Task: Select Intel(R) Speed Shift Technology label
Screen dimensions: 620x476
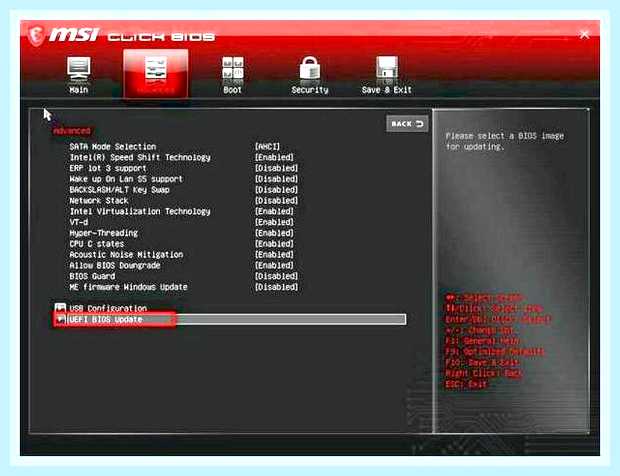Action: (140, 157)
